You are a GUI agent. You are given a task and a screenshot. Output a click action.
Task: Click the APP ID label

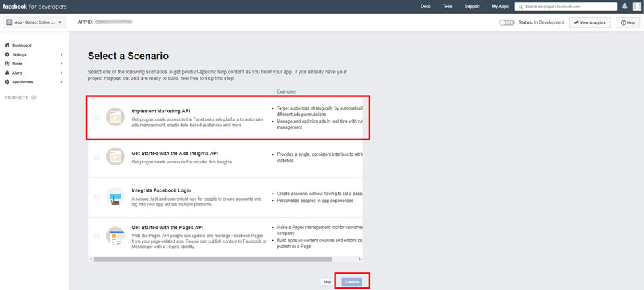[x=85, y=22]
